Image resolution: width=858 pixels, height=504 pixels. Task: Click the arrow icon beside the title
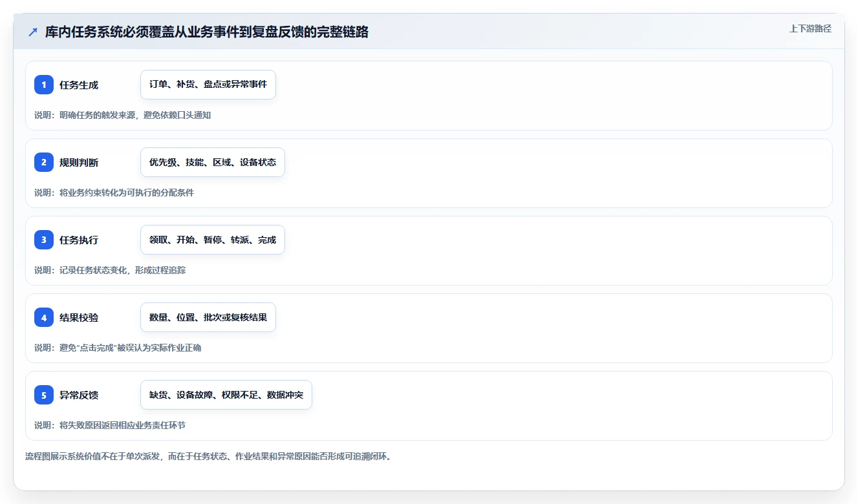[33, 32]
